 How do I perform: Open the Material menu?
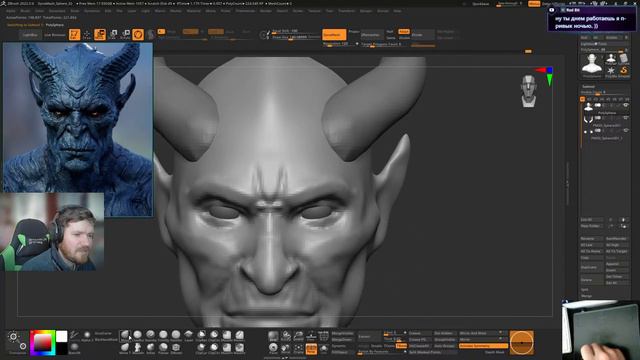click(x=193, y=11)
